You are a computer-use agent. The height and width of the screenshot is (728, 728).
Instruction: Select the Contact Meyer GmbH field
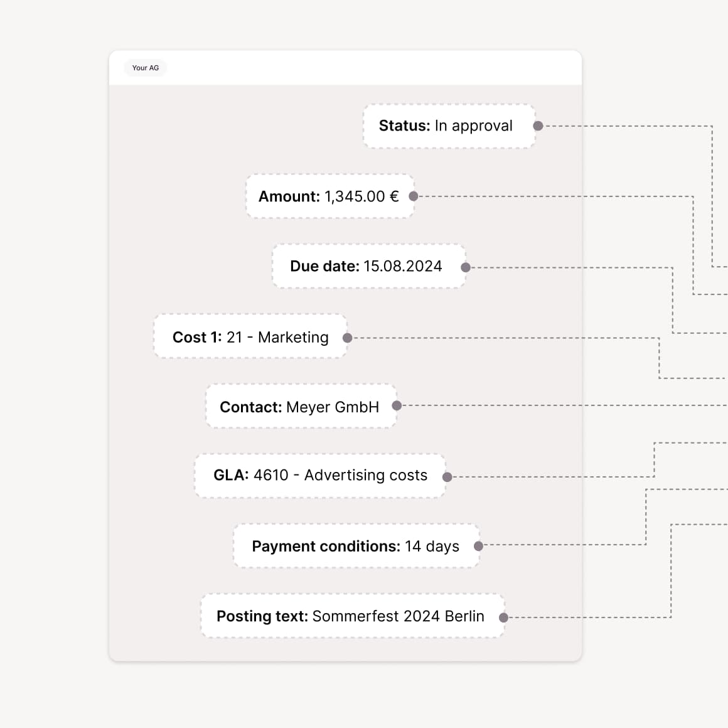coord(300,407)
